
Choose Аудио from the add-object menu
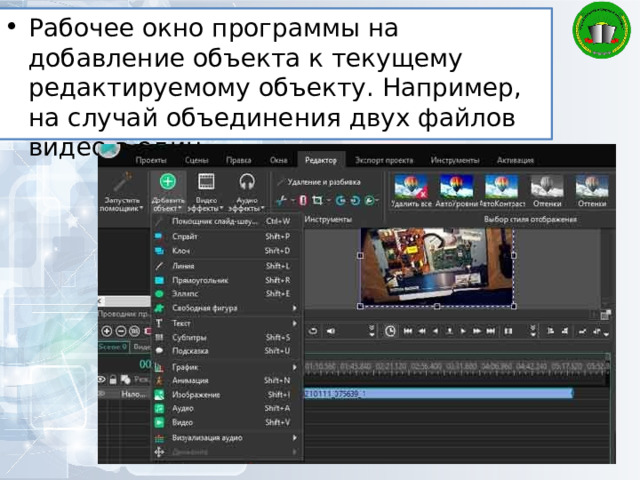(x=227, y=408)
